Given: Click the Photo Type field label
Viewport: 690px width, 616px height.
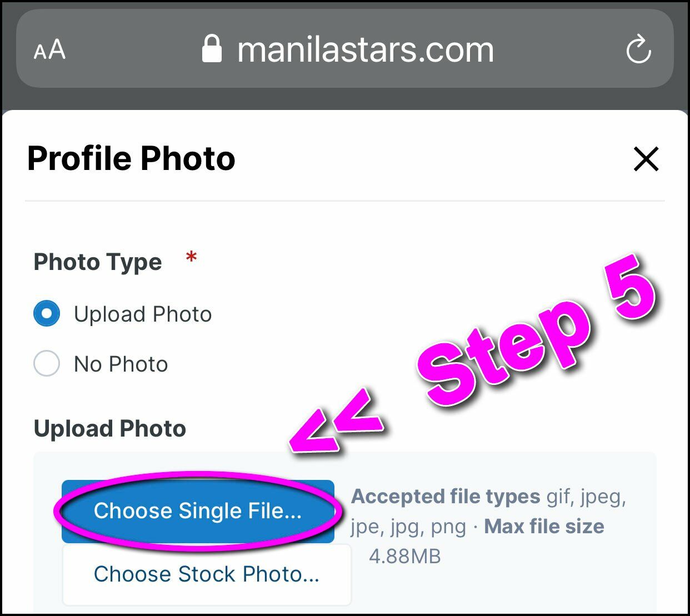Looking at the screenshot, I should pyautogui.click(x=98, y=262).
